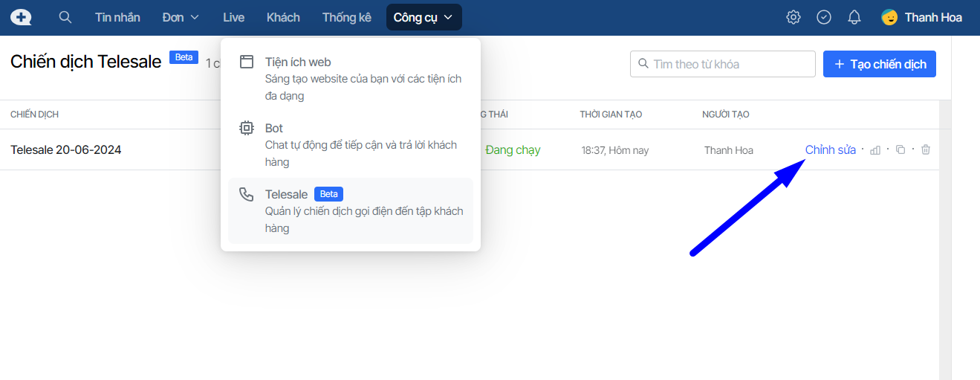Screen dimensions: 980x380
Task: Expand the Đơn dropdown menu
Action: tap(181, 17)
